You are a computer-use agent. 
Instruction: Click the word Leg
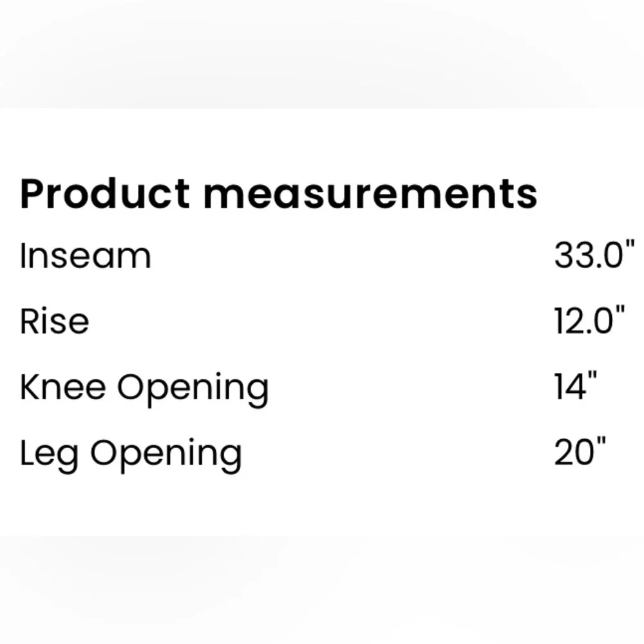[50, 455]
